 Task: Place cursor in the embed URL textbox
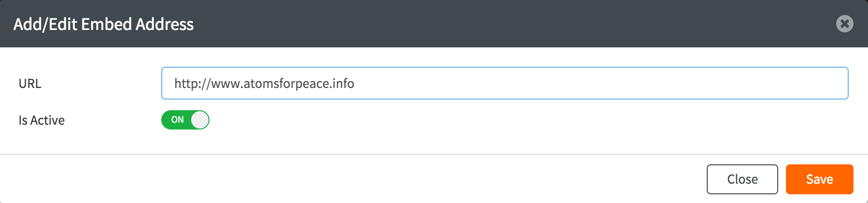point(504,83)
